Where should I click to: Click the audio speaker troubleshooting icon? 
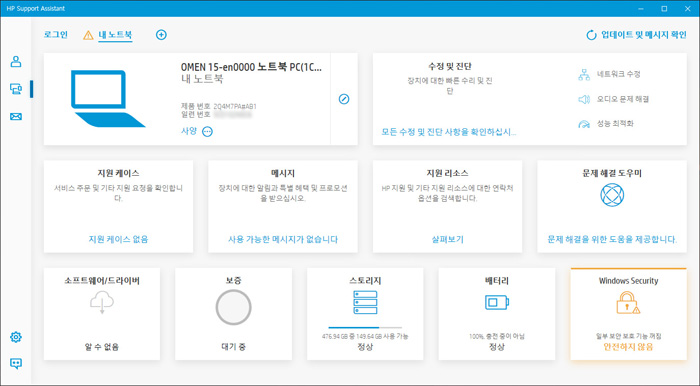pyautogui.click(x=584, y=99)
